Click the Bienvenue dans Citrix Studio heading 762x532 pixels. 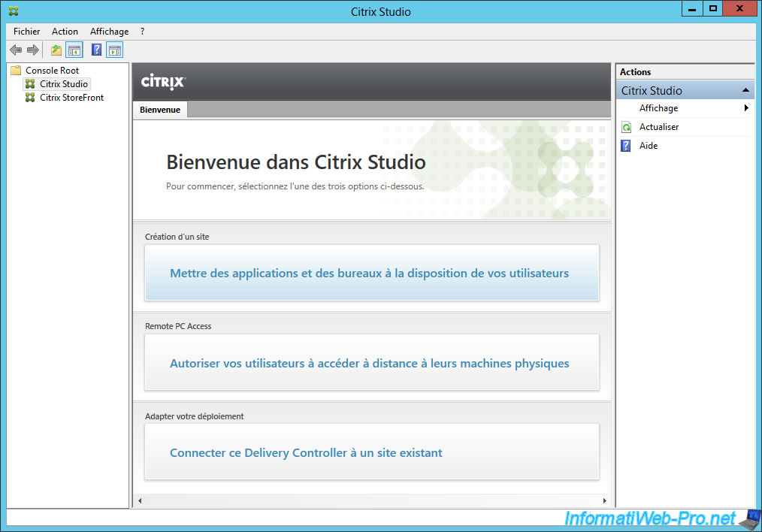(x=296, y=162)
